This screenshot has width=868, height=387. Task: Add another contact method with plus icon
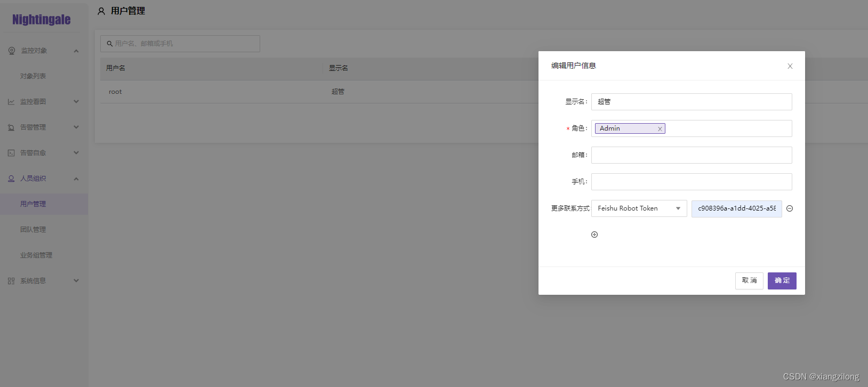[x=594, y=235]
